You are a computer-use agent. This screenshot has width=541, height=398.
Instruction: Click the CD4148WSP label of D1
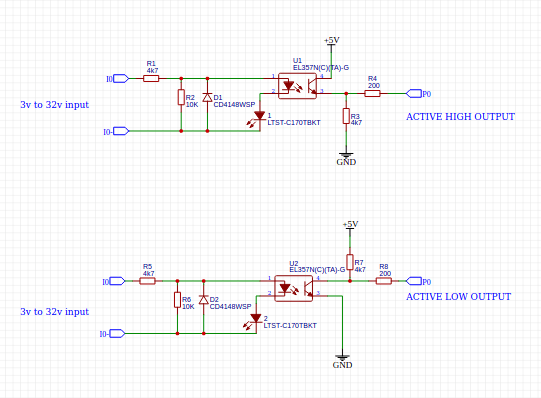[234, 105]
